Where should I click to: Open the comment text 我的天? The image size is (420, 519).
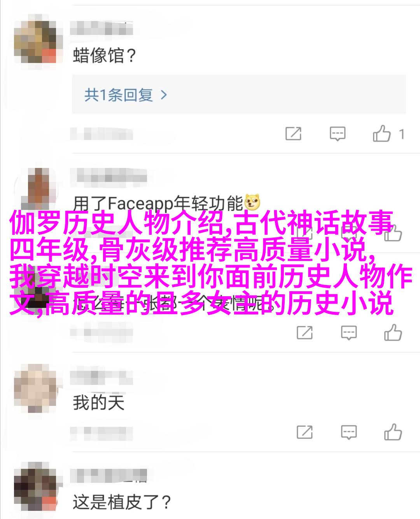tap(98, 402)
